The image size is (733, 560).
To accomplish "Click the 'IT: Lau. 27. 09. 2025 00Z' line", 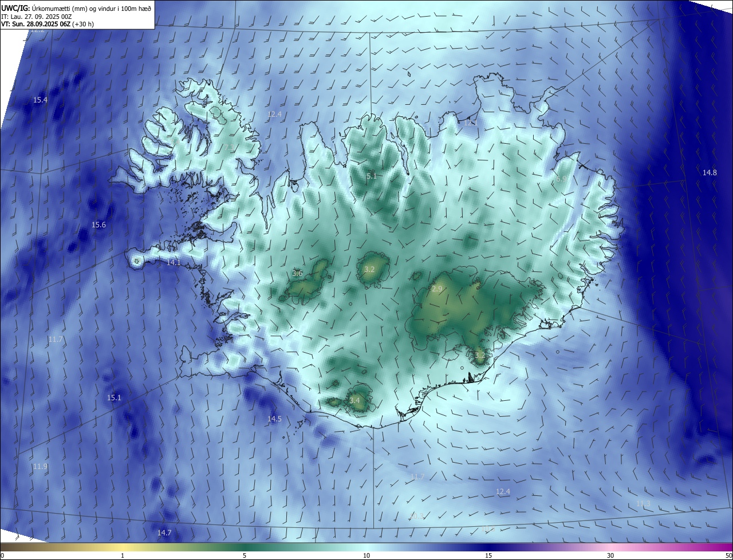I will (x=36, y=17).
